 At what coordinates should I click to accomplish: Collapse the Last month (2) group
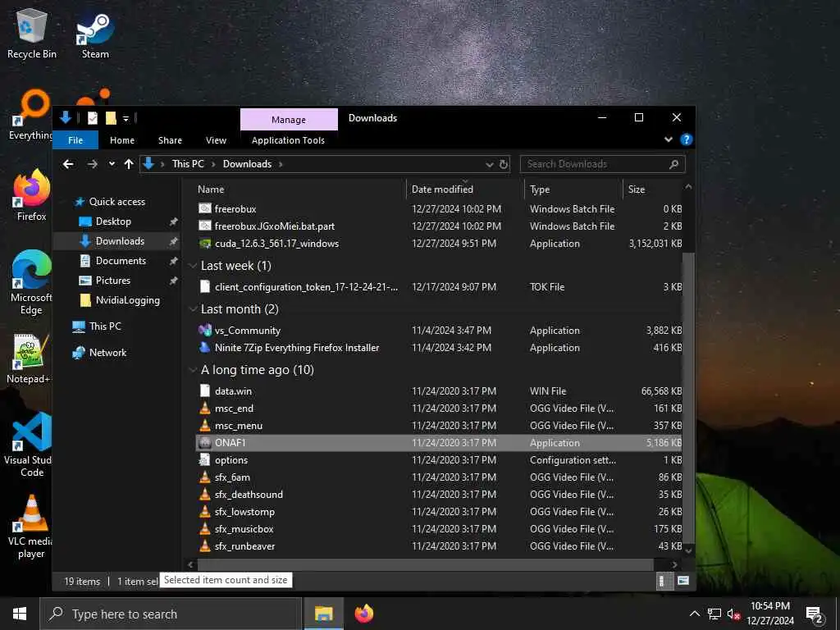coord(193,309)
